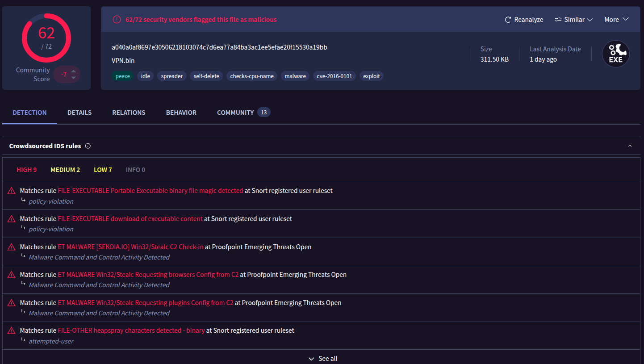Open the COMMUNITY tab
The width and height of the screenshot is (644, 364).
[235, 113]
